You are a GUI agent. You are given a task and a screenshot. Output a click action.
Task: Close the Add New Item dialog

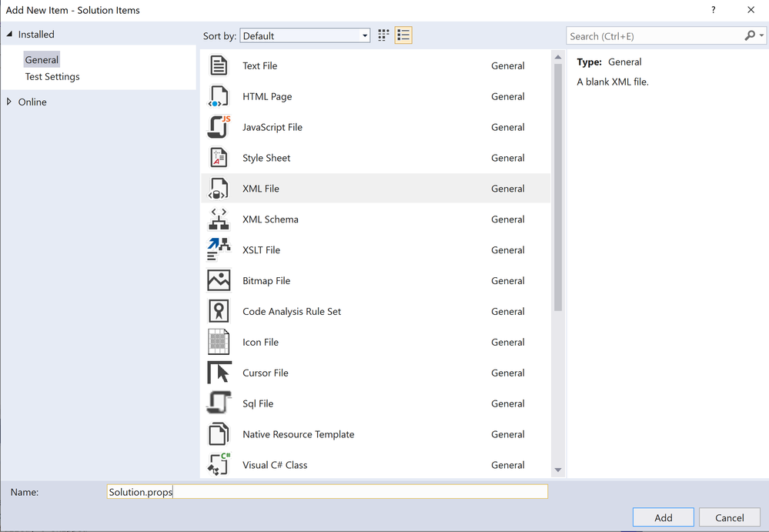tap(751, 10)
